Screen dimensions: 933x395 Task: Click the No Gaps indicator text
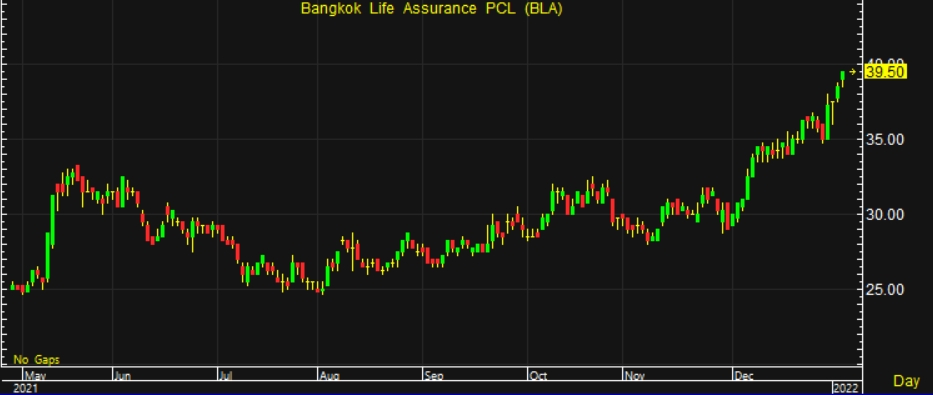pos(36,360)
